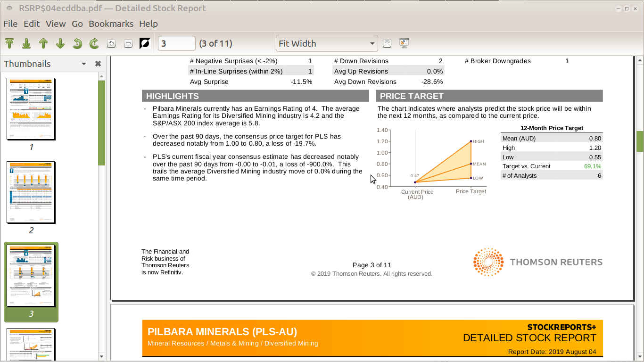Advance to the next page

coord(60,43)
